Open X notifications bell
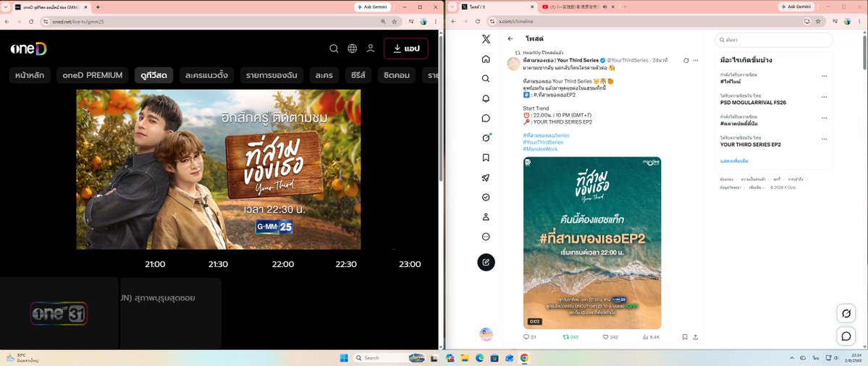 pyautogui.click(x=486, y=98)
